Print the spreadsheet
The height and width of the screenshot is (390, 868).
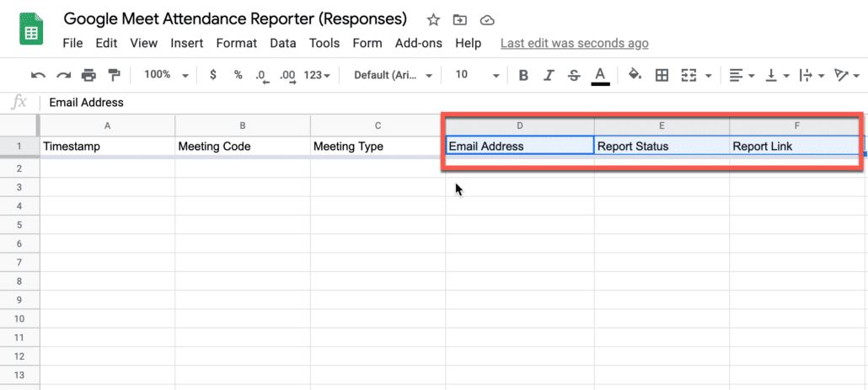(88, 75)
